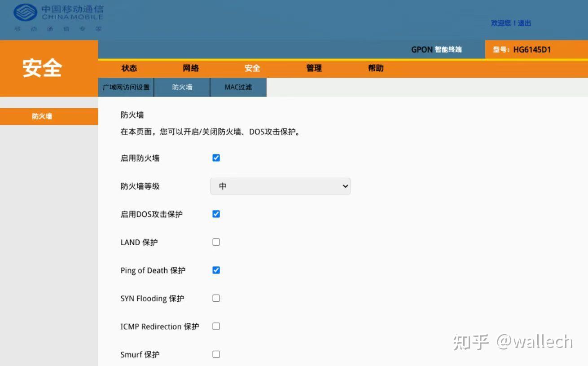The image size is (588, 366).
Task: Turn on Smurf 保护
Action: 216,354
